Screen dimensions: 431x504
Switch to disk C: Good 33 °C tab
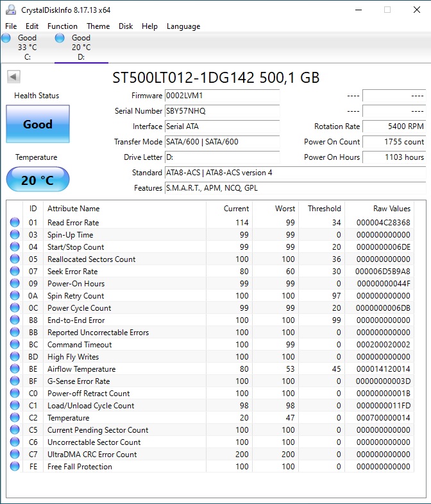pyautogui.click(x=28, y=48)
